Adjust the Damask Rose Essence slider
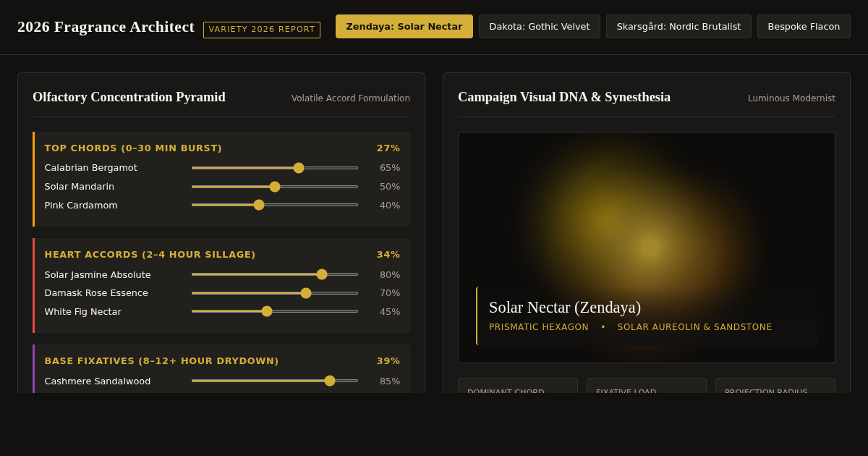The width and height of the screenshot is (868, 456). 275,293
